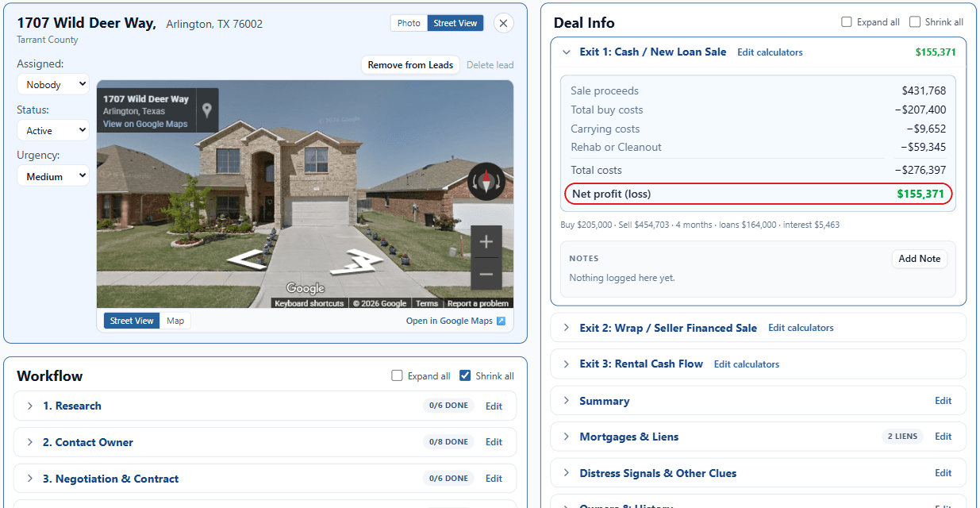The width and height of the screenshot is (980, 508).
Task: Click the Delete lead link
Action: 490,65
